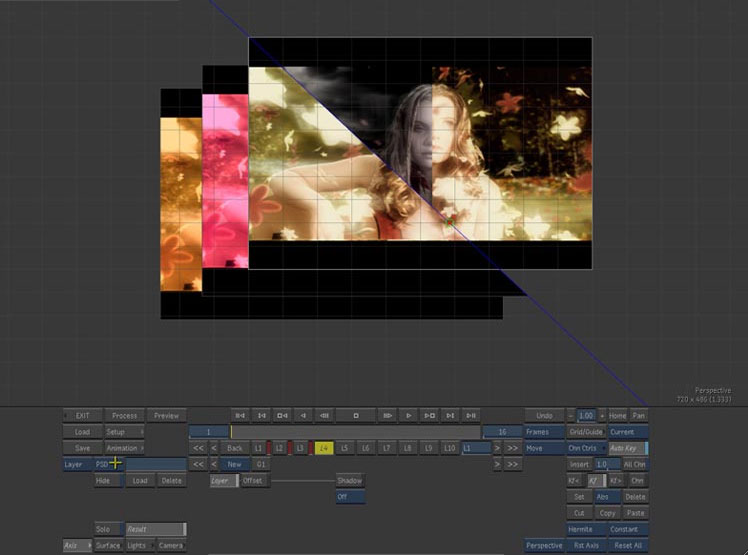Click the insert value field showing 1.0
748x555 pixels.
pos(607,464)
